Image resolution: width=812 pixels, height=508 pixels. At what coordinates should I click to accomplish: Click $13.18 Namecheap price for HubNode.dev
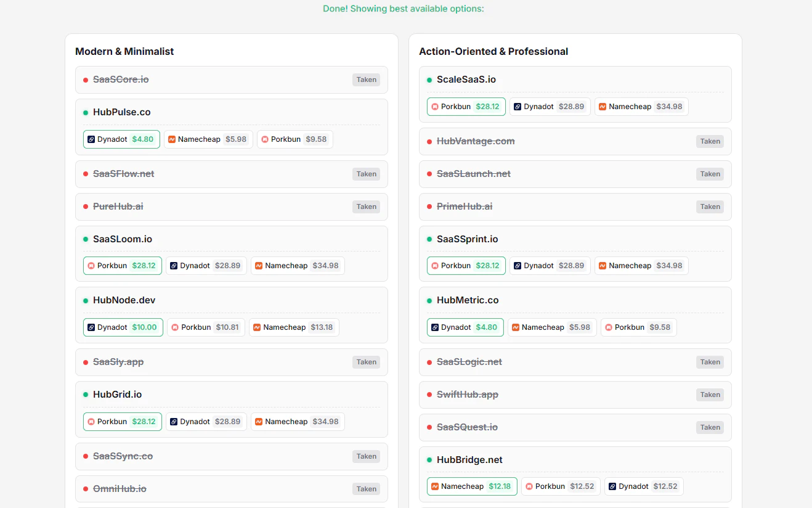point(322,327)
